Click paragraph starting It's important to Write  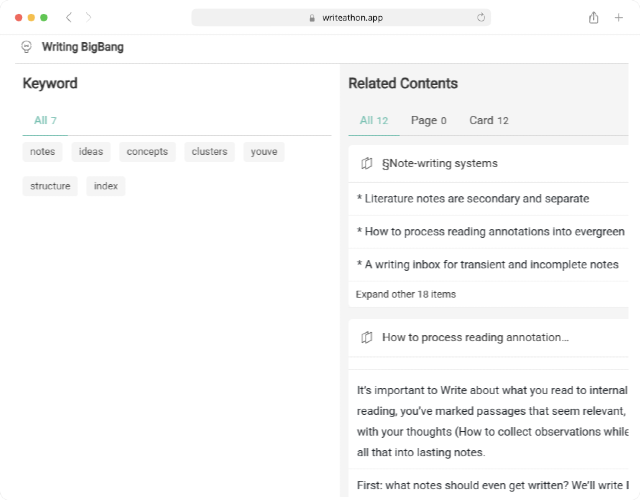(x=492, y=421)
